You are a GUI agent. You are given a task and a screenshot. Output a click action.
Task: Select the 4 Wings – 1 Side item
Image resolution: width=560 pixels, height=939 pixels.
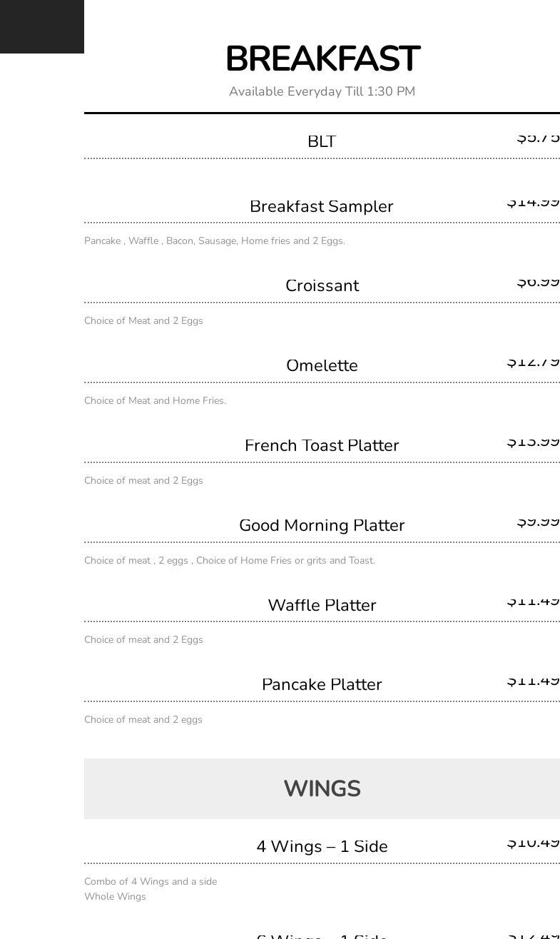[x=322, y=846]
